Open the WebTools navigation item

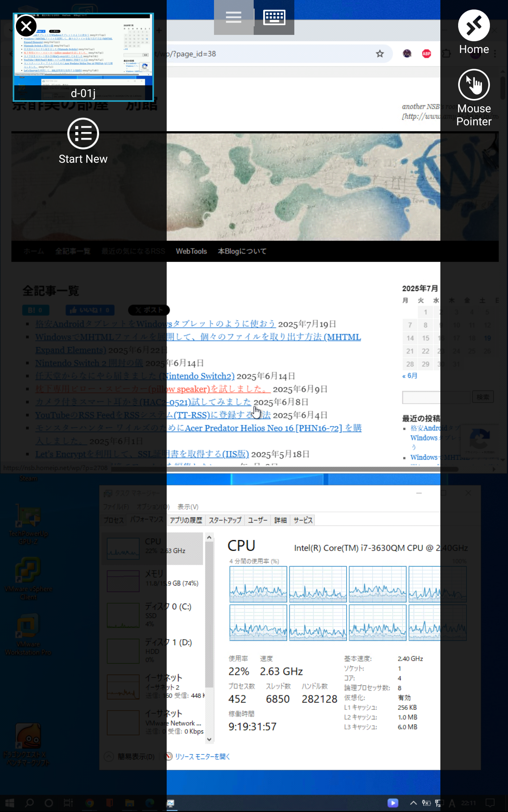point(191,251)
